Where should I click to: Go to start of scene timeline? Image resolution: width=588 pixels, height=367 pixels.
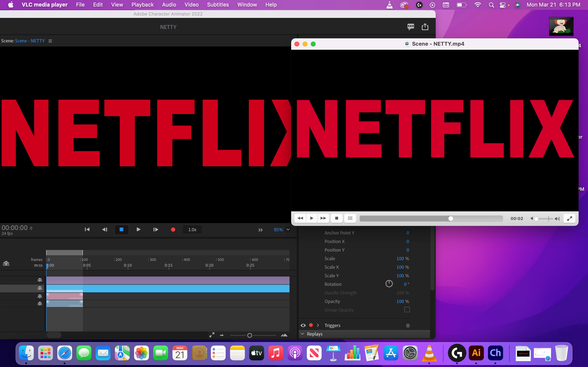[87, 230]
